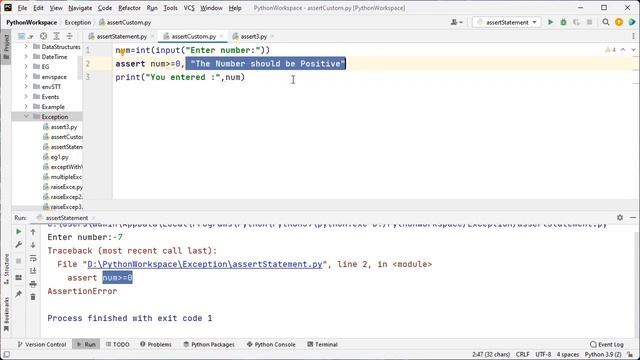Expand all in Project panel toolbar
The width and height of the screenshot is (640, 360).
point(56,36)
